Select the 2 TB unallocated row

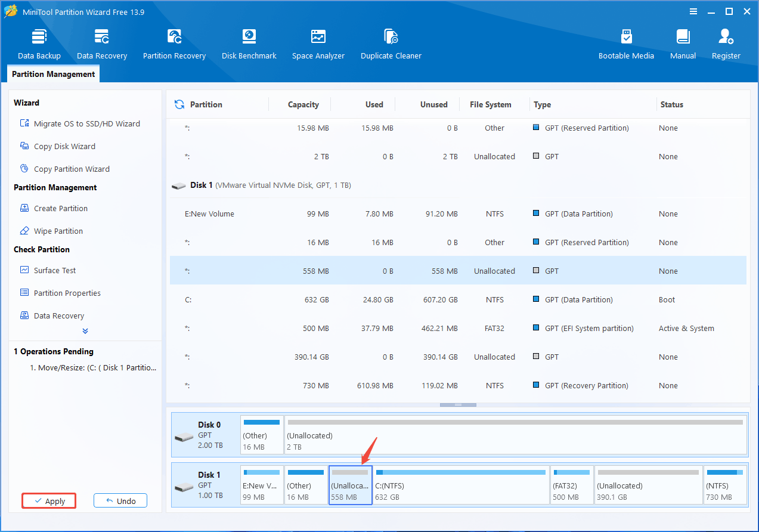pos(458,156)
